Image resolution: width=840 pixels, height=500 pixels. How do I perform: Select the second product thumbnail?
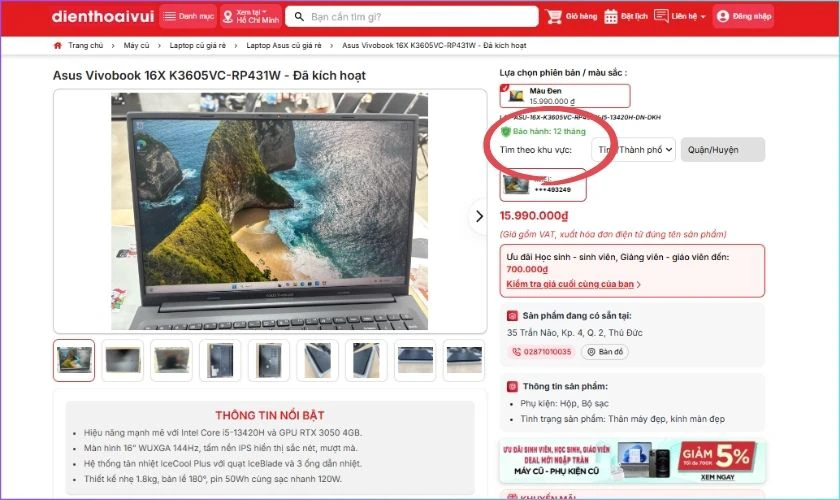(123, 360)
